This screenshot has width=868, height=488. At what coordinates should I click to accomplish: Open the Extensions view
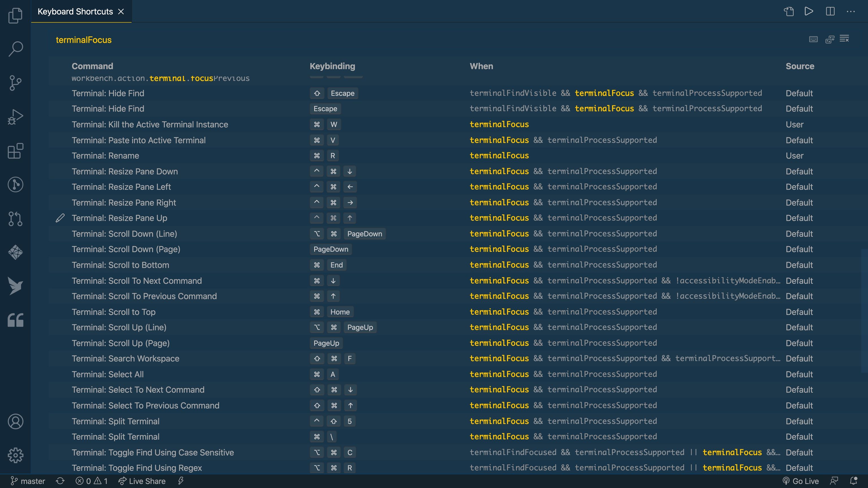click(15, 151)
